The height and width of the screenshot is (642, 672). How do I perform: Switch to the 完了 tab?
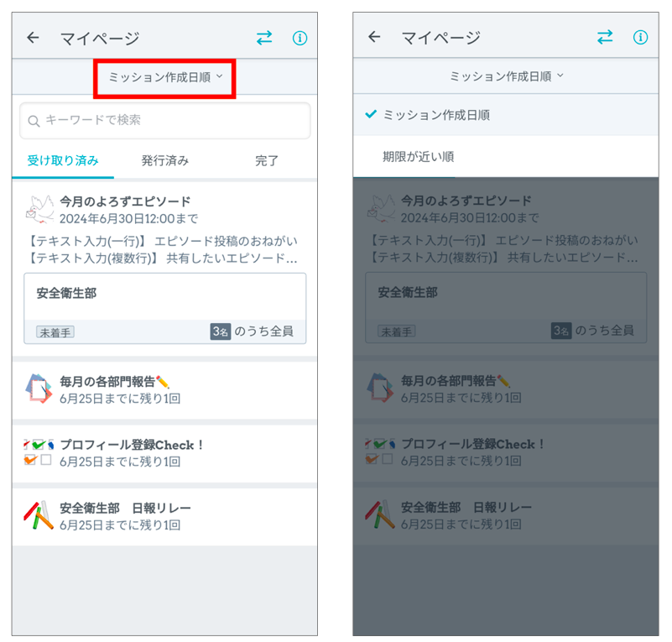click(267, 161)
